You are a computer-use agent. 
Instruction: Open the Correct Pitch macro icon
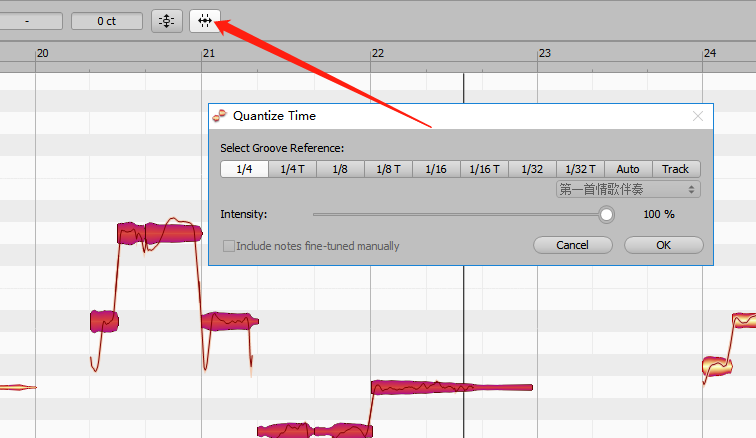coord(166,21)
